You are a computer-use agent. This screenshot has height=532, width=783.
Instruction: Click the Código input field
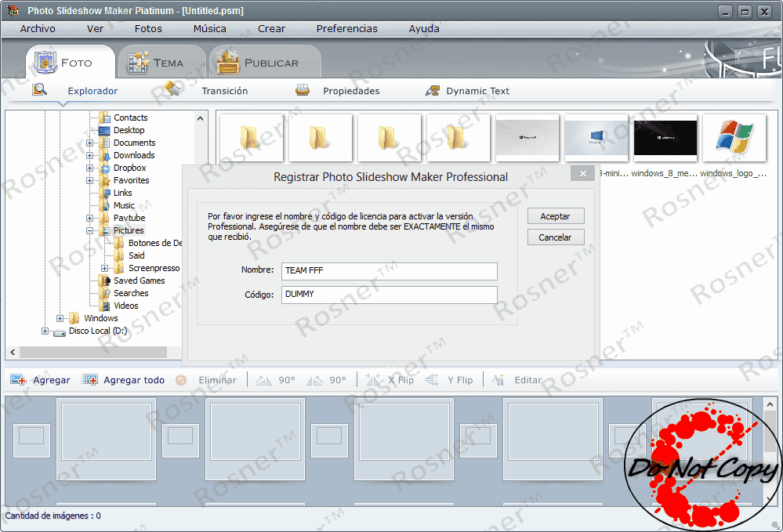click(389, 295)
